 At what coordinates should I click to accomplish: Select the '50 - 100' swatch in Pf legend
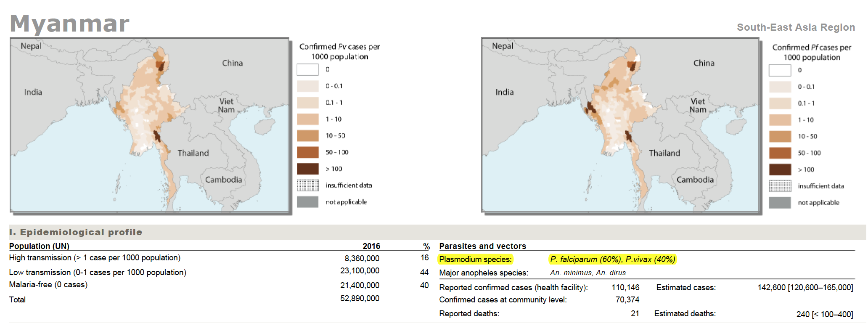coord(780,153)
